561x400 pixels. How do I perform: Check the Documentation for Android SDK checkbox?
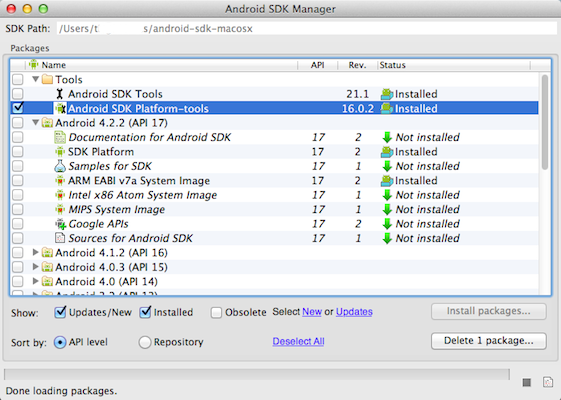pyautogui.click(x=18, y=137)
